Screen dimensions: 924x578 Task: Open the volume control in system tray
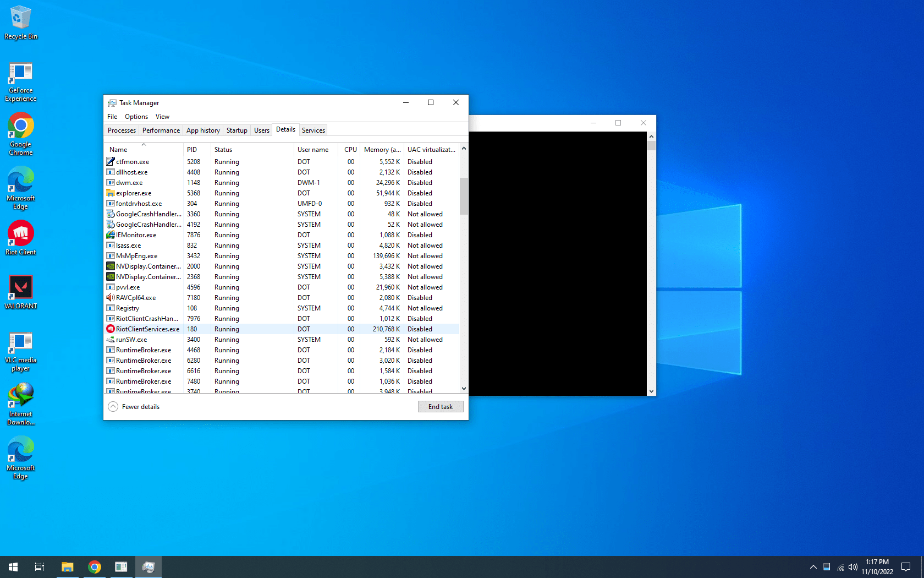tap(853, 567)
